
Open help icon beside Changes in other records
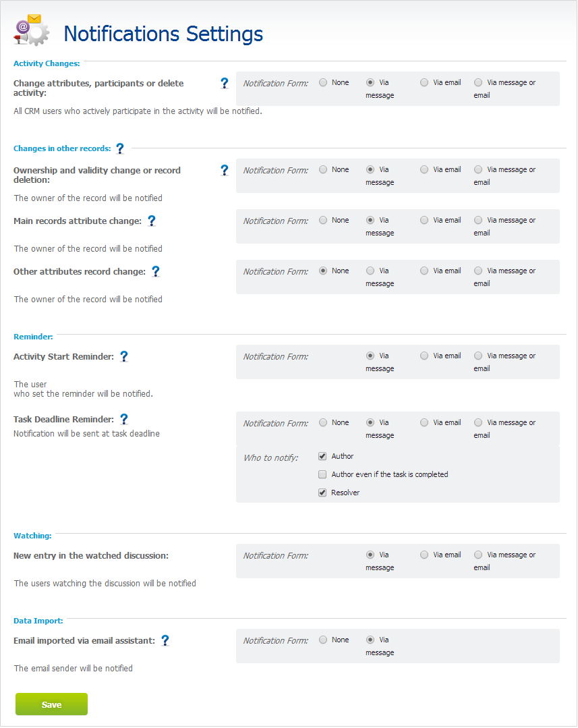pyautogui.click(x=120, y=148)
